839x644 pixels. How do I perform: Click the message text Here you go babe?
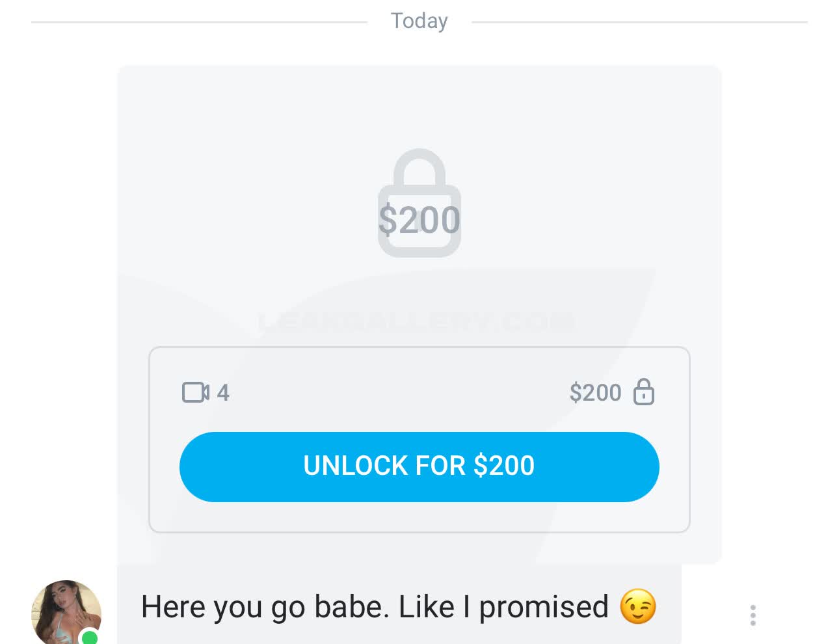pos(265,607)
